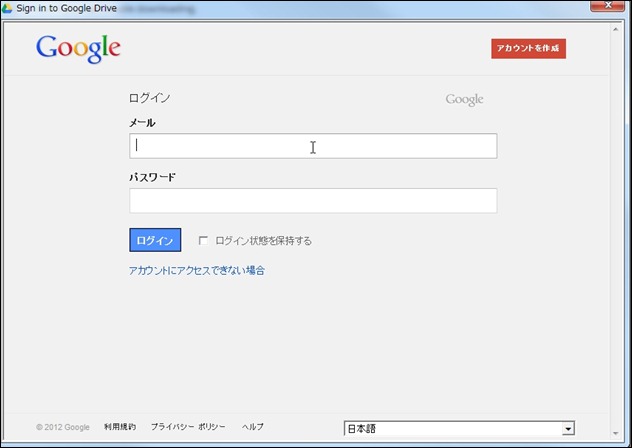Focus the メール email input field
Screen dimensions: 632x448
click(x=313, y=146)
